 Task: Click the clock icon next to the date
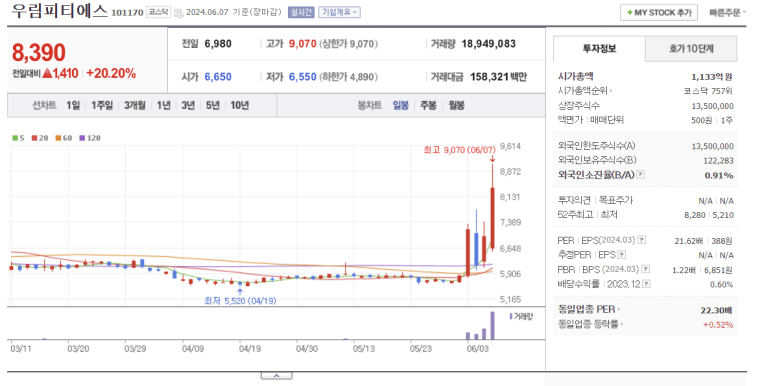point(179,13)
